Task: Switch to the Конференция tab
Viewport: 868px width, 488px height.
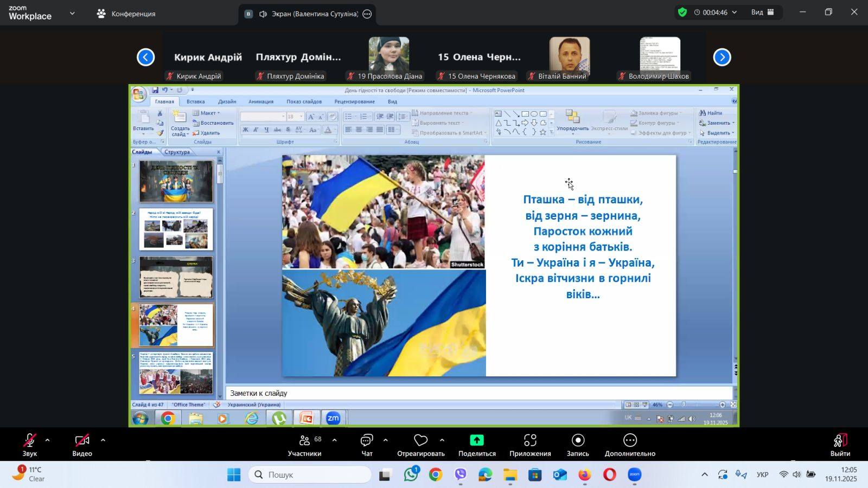Action: (126, 14)
